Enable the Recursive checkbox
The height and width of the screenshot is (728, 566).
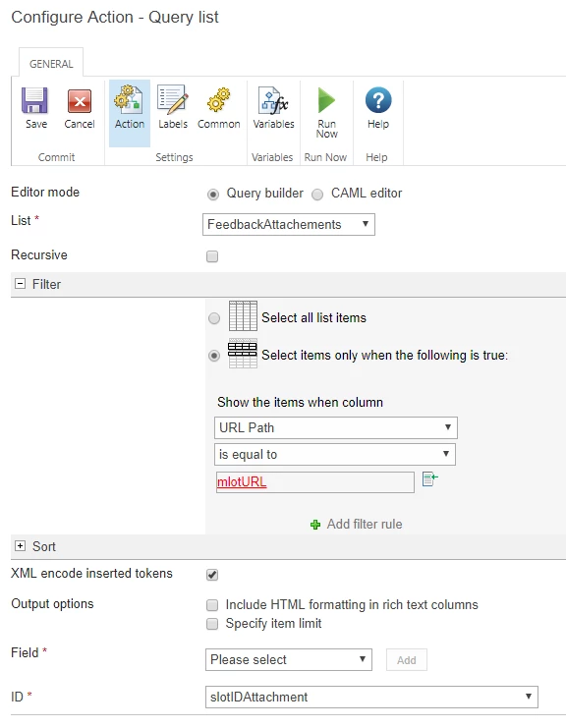[212, 256]
